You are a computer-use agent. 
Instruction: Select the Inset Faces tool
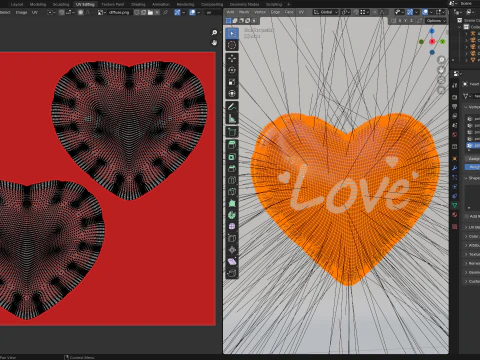[232, 157]
